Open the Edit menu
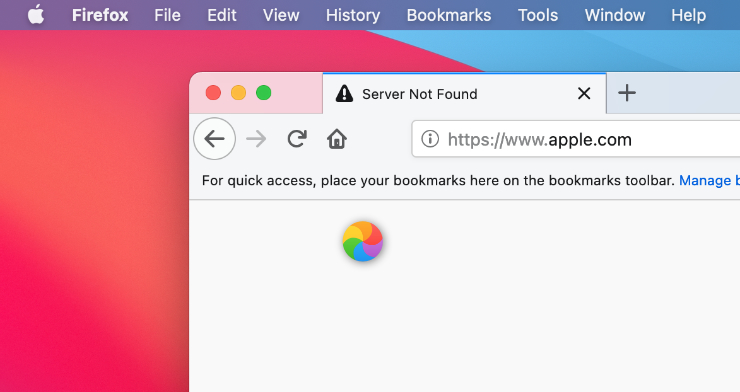Image resolution: width=740 pixels, height=392 pixels. pyautogui.click(x=222, y=15)
